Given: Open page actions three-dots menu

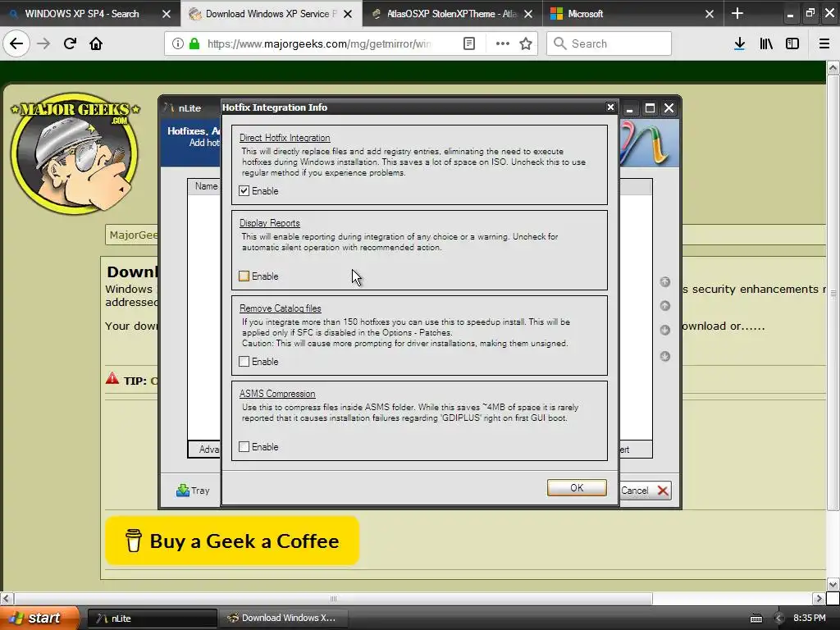Looking at the screenshot, I should click(x=503, y=43).
